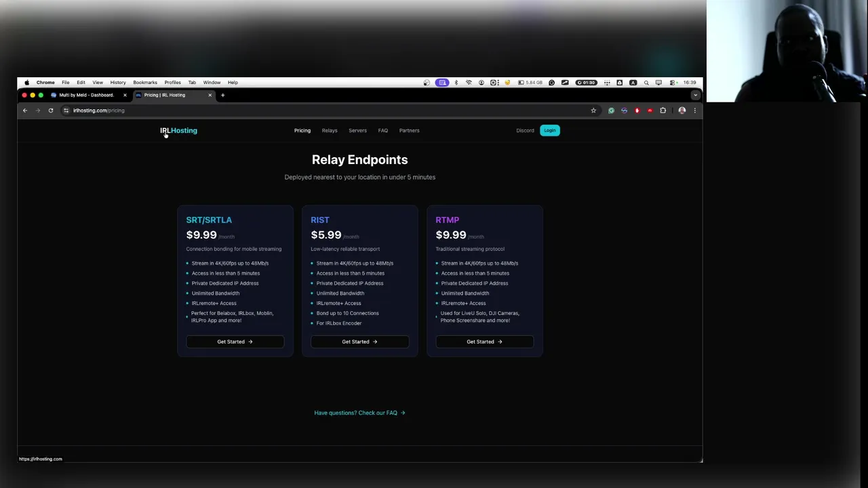Open the green Grammarly extension icon

click(611, 110)
